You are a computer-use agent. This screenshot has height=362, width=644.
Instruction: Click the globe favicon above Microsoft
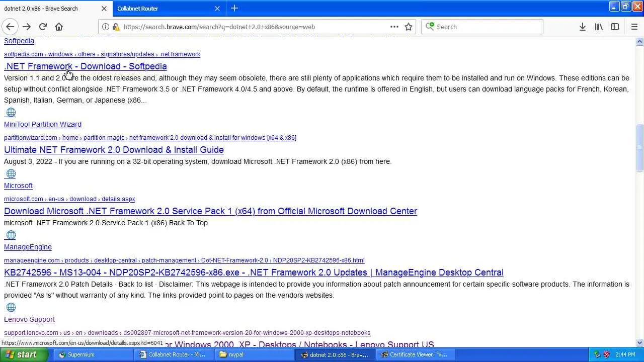click(x=11, y=173)
